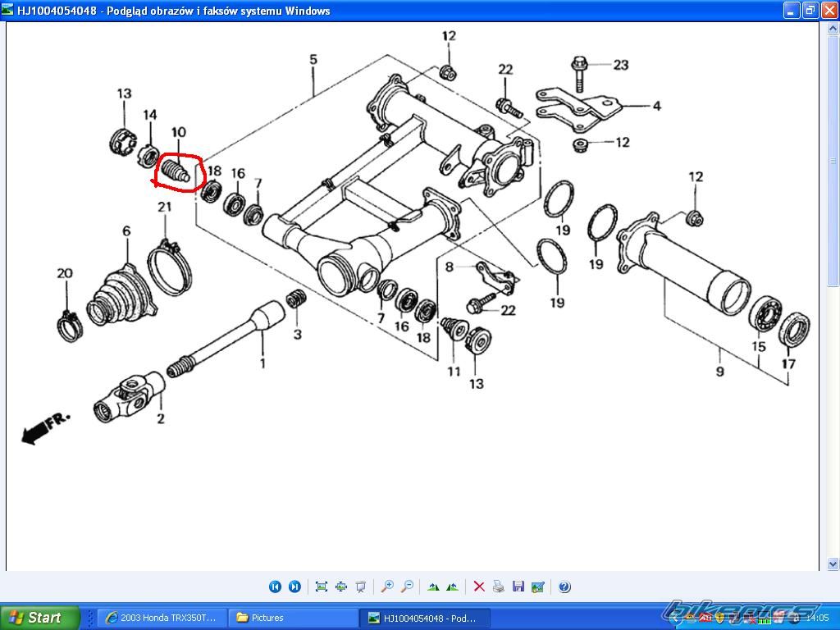This screenshot has height=630, width=840.
Task: Open the Windows Start menu
Action: [x=39, y=618]
